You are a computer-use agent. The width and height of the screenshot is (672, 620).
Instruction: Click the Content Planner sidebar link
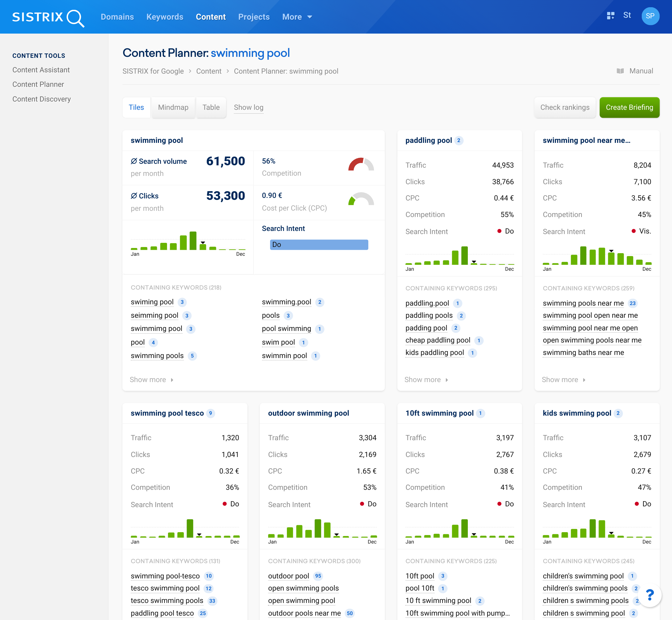(38, 84)
